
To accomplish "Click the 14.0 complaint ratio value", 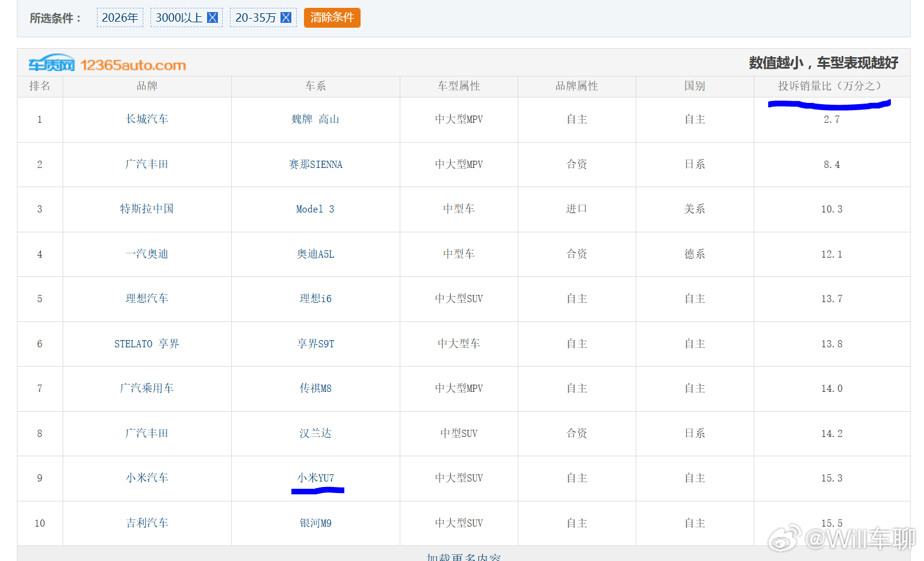I will pyautogui.click(x=832, y=388).
